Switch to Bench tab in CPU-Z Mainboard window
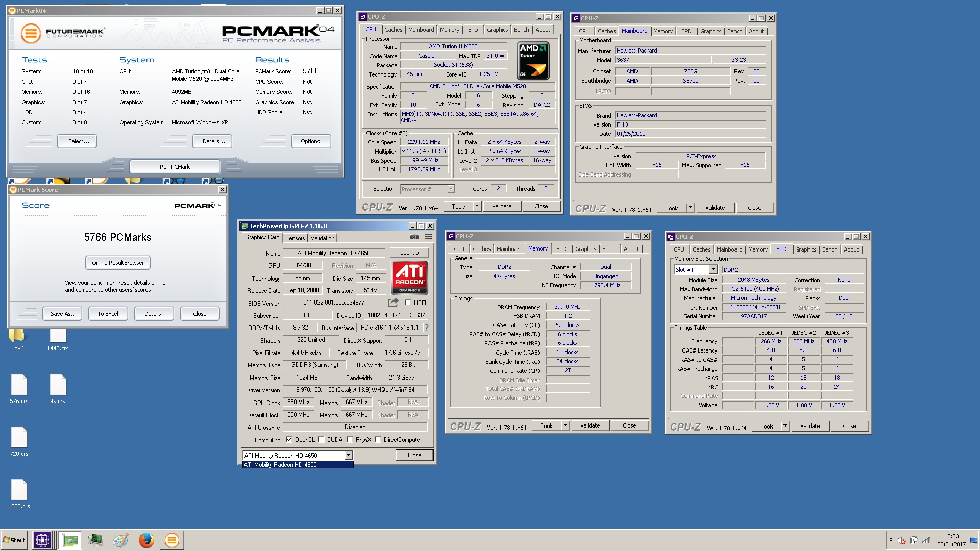Image resolution: width=980 pixels, height=551 pixels. [734, 31]
